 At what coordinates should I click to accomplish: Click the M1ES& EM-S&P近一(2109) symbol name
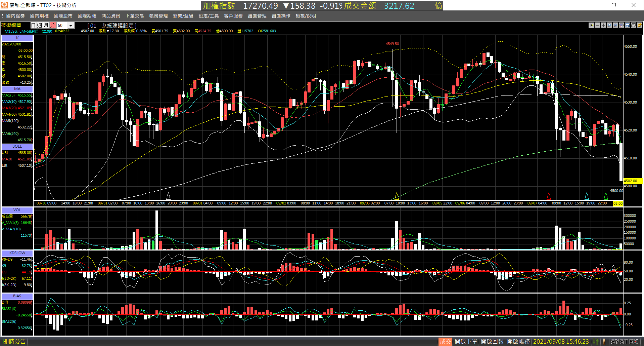pyautogui.click(x=28, y=31)
